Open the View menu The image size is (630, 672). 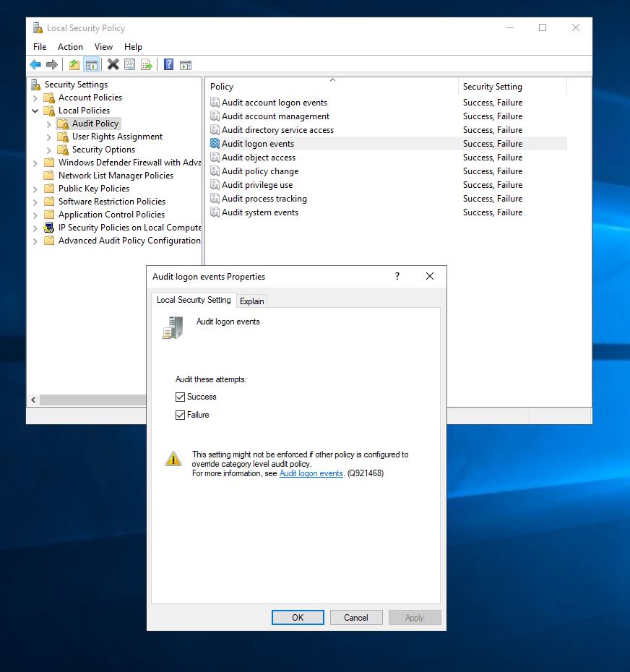tap(103, 47)
